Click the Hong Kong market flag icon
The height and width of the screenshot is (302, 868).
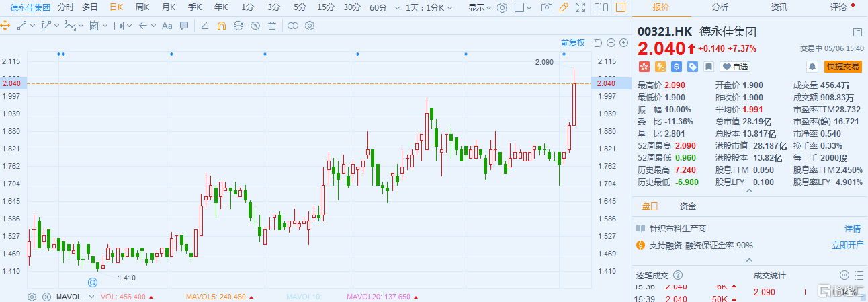click(644, 67)
